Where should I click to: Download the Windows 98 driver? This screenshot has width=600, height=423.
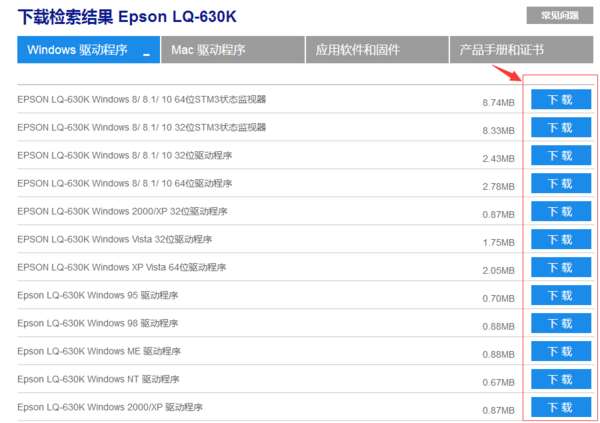tap(561, 323)
